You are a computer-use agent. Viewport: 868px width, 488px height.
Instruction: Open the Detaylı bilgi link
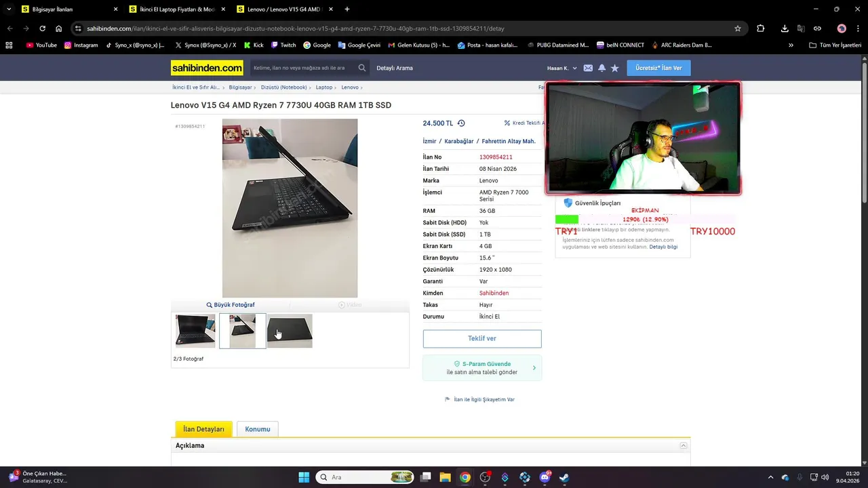click(x=663, y=247)
